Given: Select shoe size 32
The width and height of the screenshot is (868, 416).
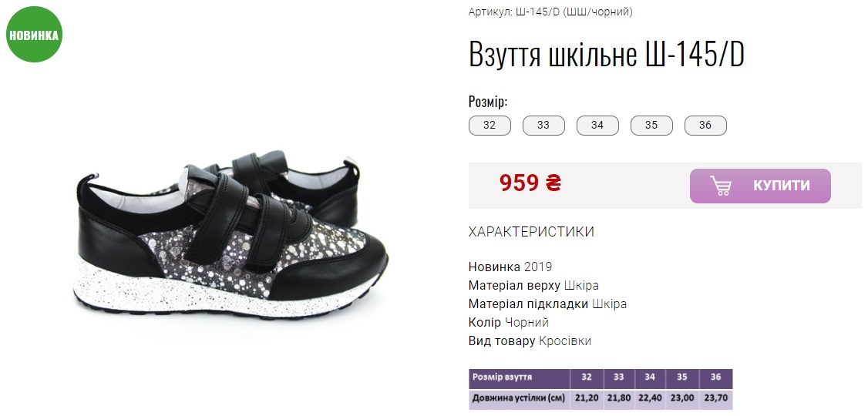Looking at the screenshot, I should (490, 126).
